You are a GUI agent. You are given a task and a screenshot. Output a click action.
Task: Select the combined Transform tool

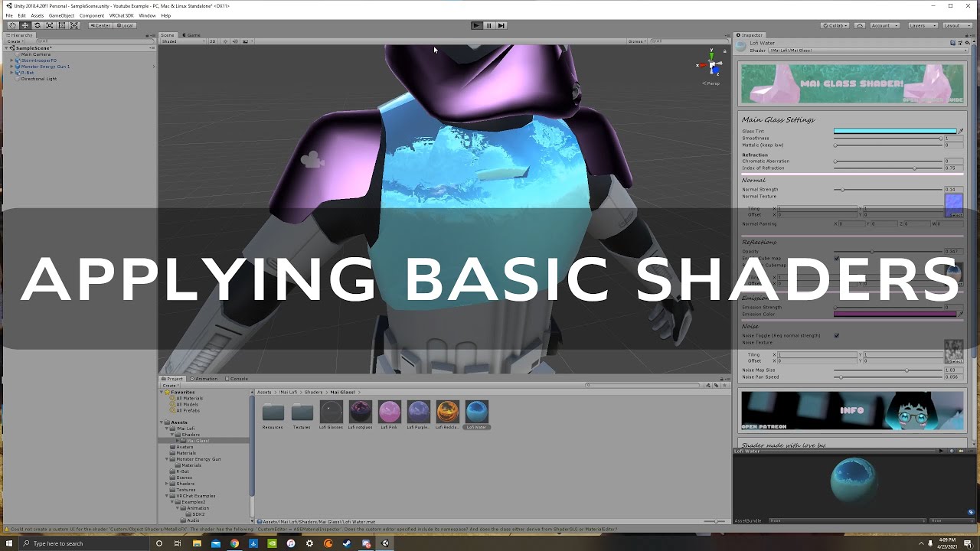pyautogui.click(x=74, y=25)
